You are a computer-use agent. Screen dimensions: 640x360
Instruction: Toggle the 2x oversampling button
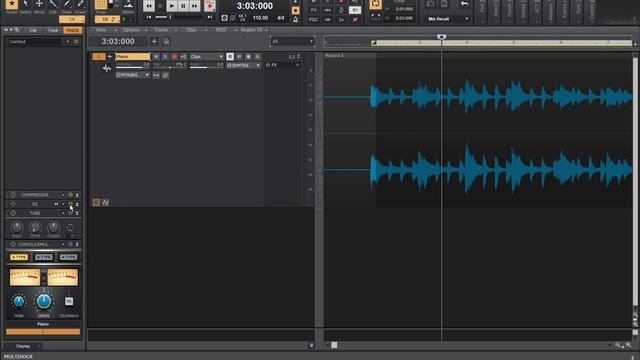pyautogui.click(x=341, y=19)
